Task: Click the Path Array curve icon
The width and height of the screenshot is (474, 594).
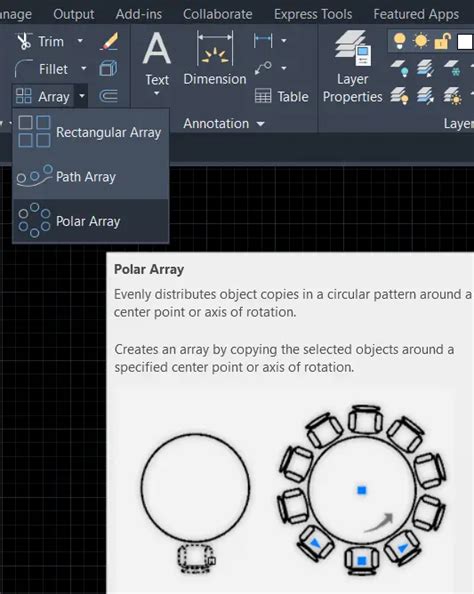Action: [34, 175]
